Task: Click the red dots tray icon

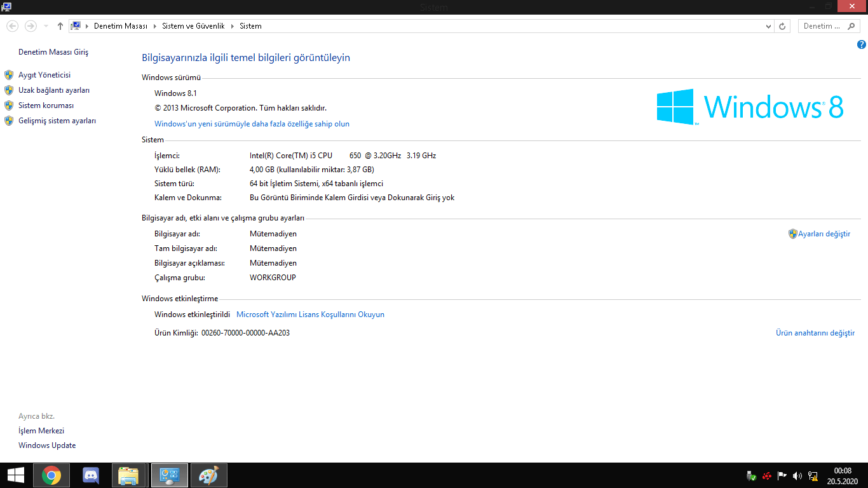Action: 767,475
